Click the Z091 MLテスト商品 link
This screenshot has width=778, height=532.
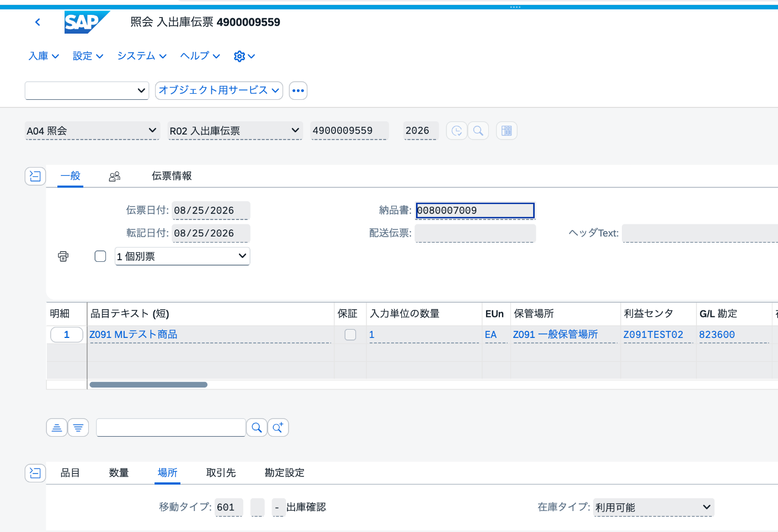[134, 335]
